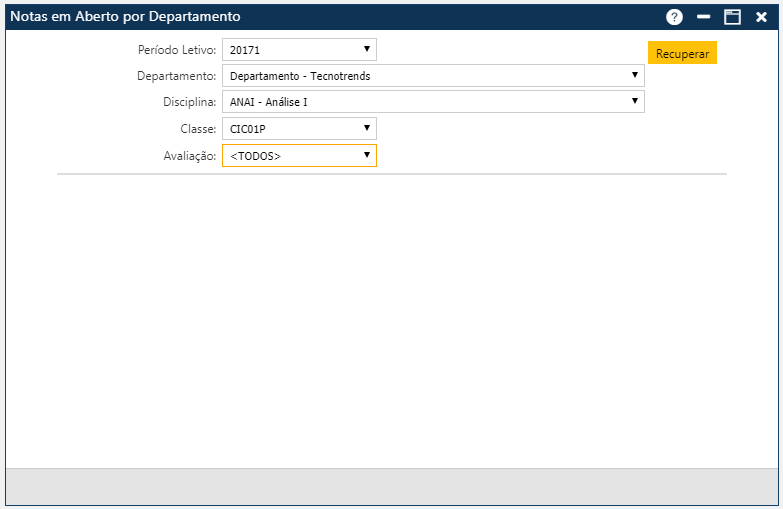Open the Avaliação dropdown showing <TODOS>

click(x=299, y=156)
